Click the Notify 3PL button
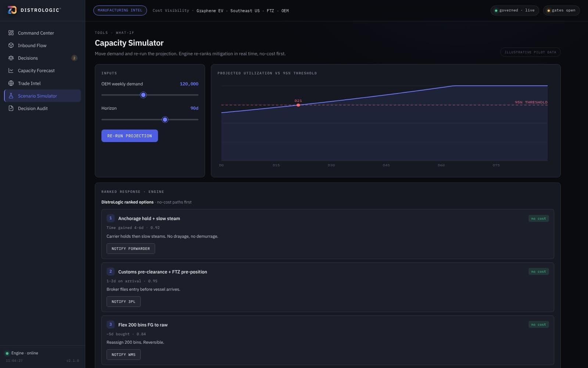The image size is (588, 368). point(123,301)
